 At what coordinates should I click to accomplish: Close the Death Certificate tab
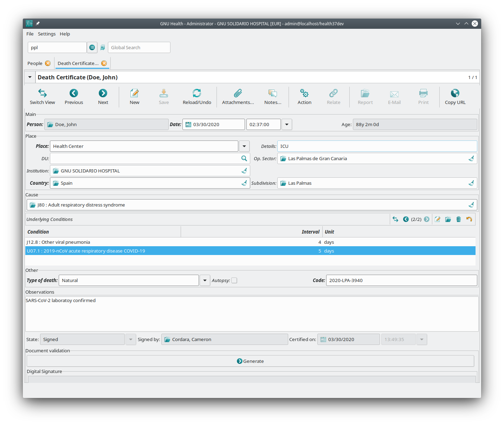point(104,63)
